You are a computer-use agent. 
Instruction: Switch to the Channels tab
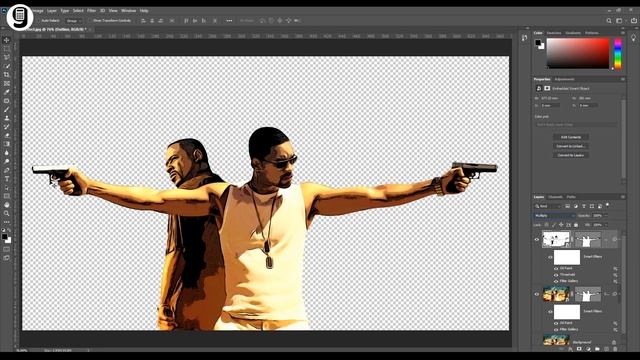[x=556, y=197]
